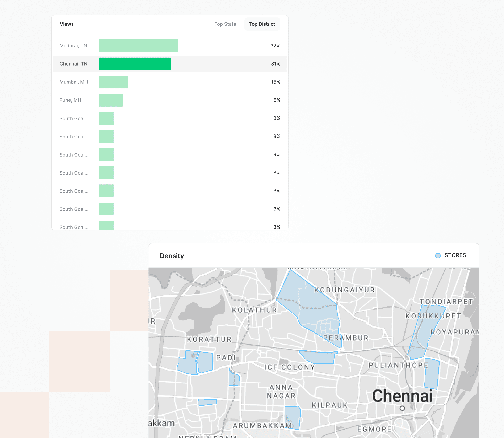Click the store polygon left of Padi
504x438 pixels.
[205, 362]
